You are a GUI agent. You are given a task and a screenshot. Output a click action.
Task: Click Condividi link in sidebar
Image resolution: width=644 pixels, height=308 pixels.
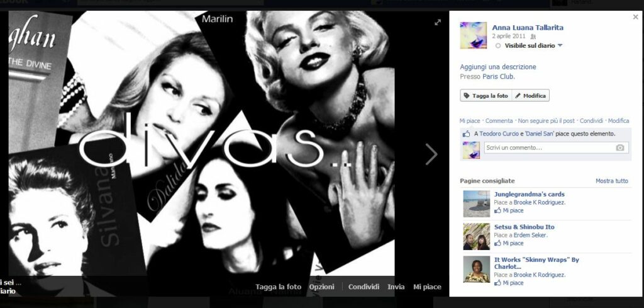pos(591,121)
